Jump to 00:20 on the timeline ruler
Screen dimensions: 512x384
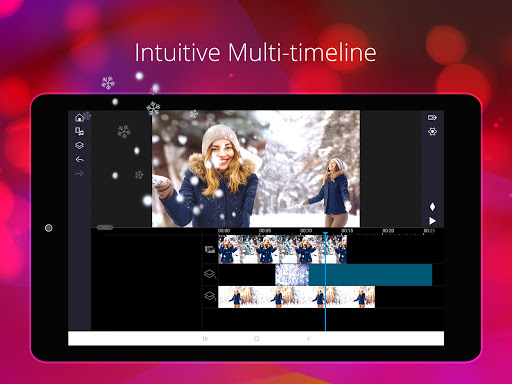[388, 231]
